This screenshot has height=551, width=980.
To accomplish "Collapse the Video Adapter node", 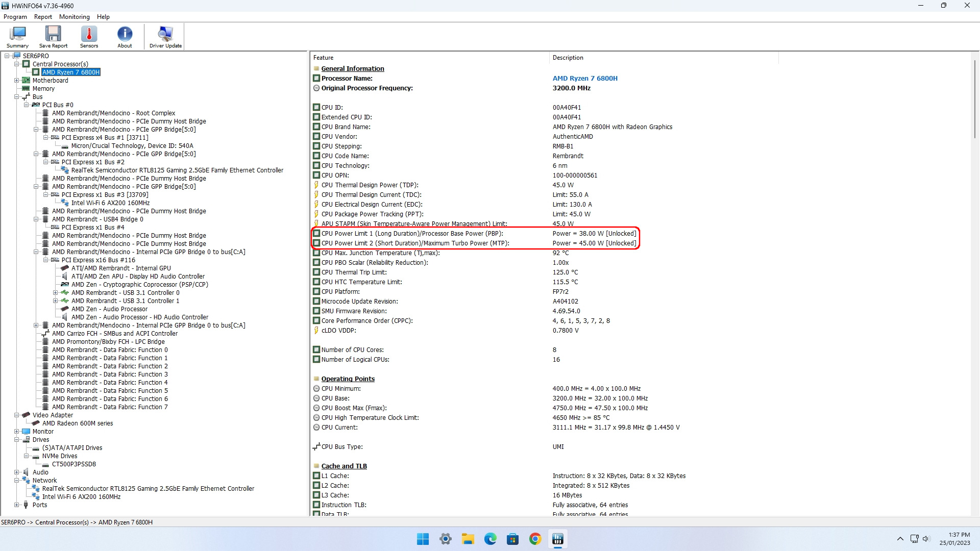I will [x=17, y=415].
